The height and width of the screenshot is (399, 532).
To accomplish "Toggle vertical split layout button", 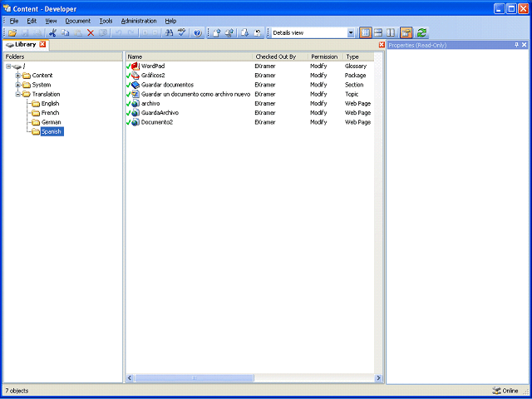I will coord(391,33).
